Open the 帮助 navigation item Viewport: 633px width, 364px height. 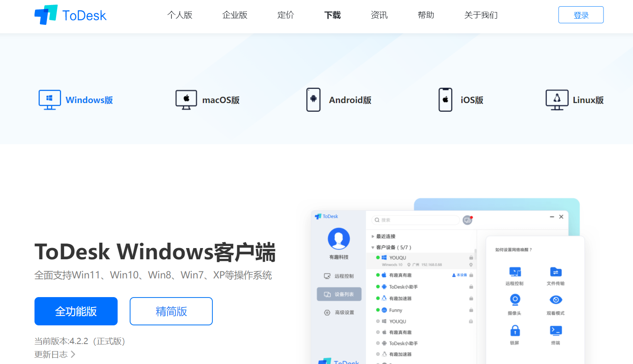pos(426,15)
